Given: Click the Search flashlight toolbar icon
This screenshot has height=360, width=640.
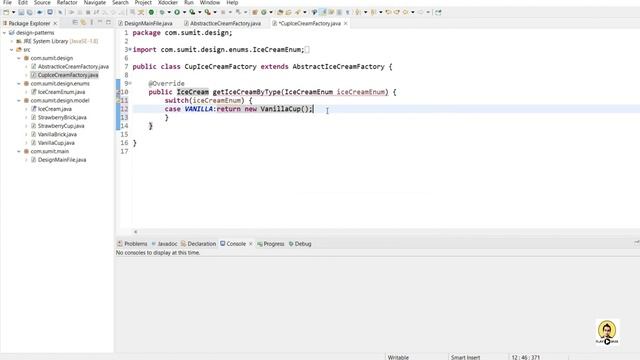Looking at the screenshot, I should tap(298, 12).
